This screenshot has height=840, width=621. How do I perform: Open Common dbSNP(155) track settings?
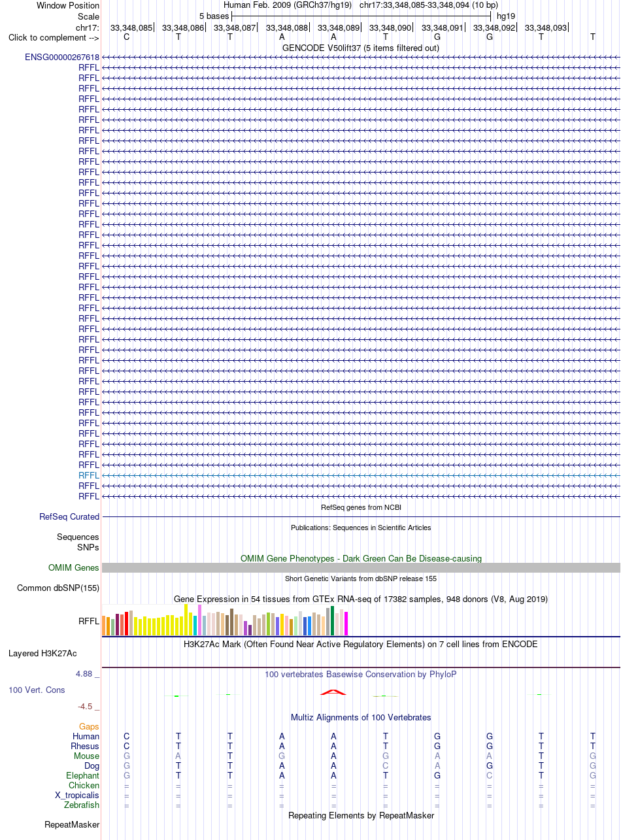(58, 588)
